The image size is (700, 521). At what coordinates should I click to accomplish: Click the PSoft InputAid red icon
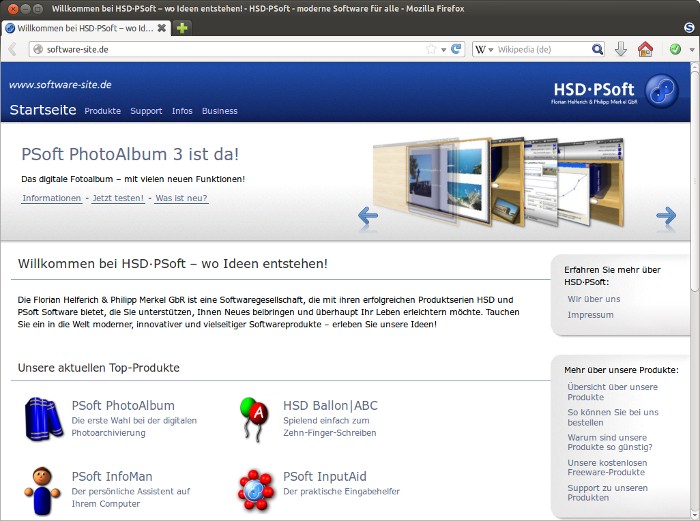(x=255, y=488)
